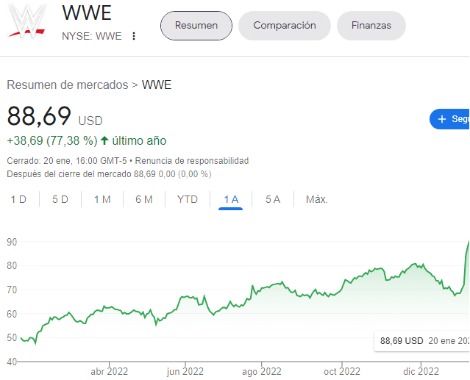
Task: Click the WWE logo icon
Action: coord(27,21)
